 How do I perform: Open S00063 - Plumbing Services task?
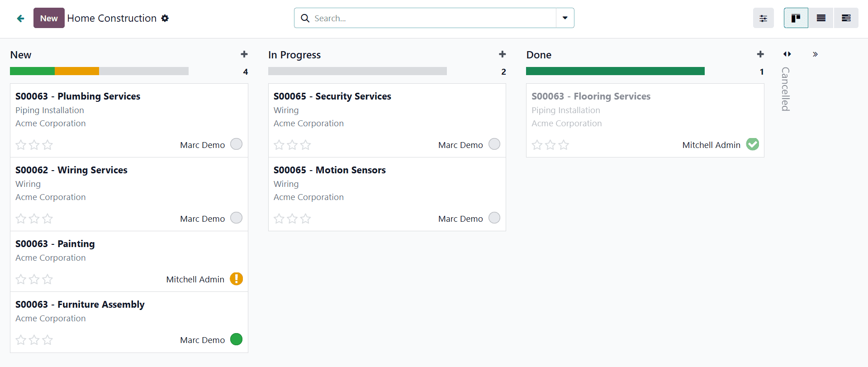click(78, 96)
